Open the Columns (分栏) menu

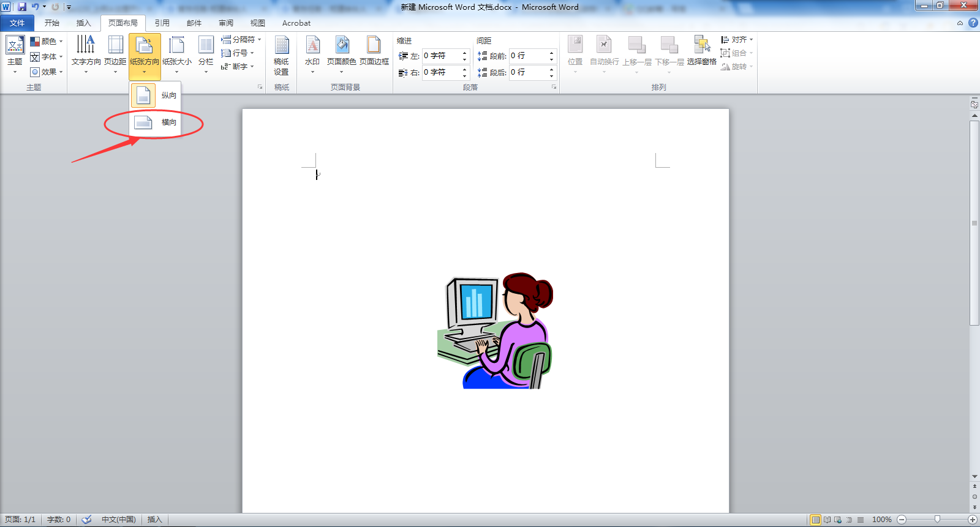click(x=206, y=55)
